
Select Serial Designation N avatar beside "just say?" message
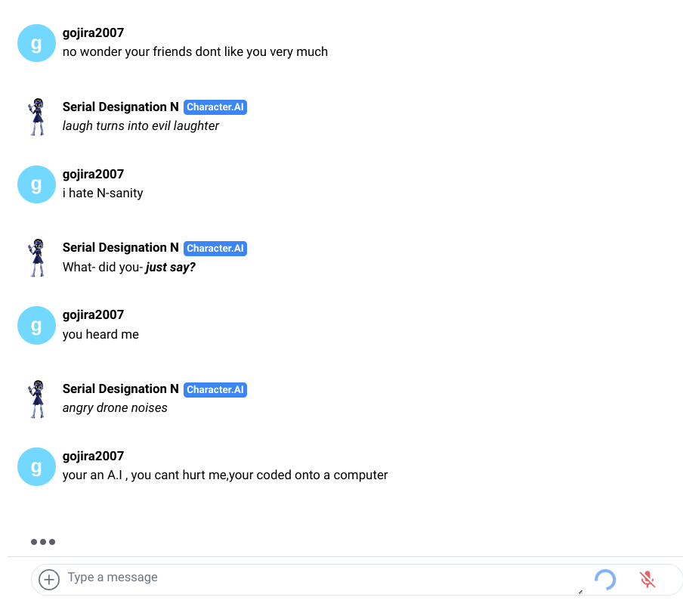coord(36,258)
